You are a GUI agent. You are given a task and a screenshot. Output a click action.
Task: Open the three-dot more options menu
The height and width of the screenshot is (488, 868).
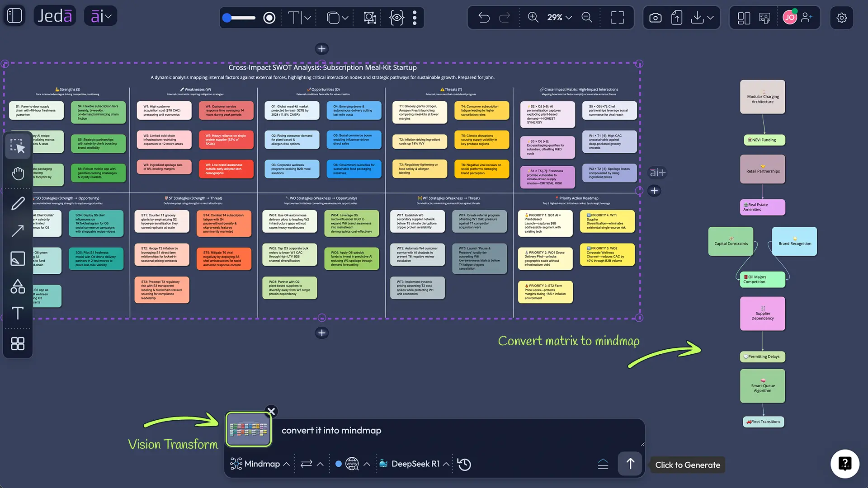point(415,18)
